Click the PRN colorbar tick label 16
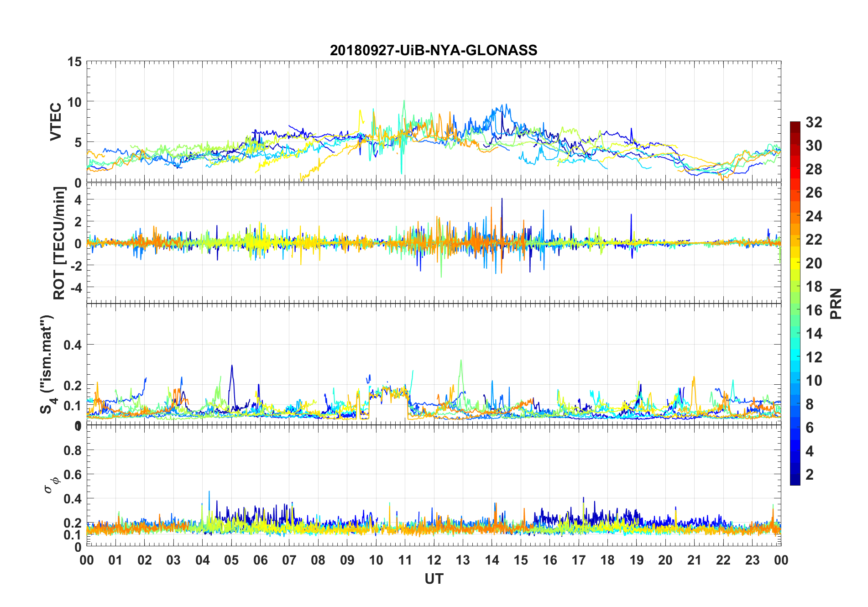The width and height of the screenshot is (868, 607). click(x=814, y=310)
